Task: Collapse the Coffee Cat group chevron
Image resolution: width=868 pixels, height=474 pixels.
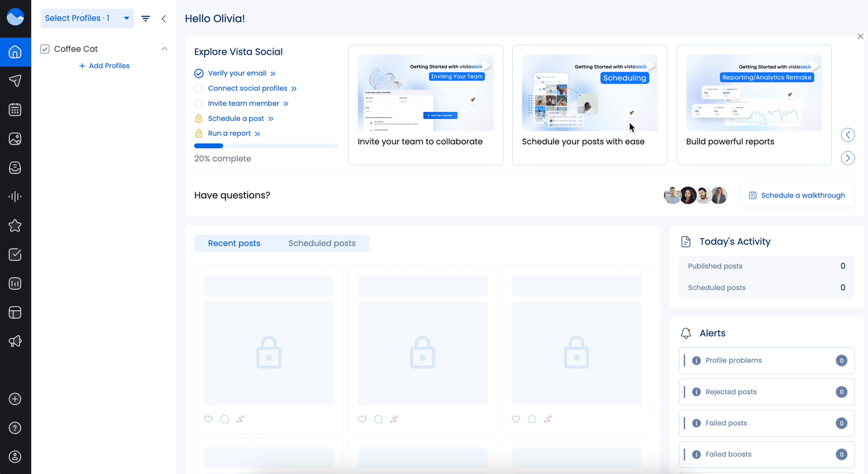Action: 164,49
